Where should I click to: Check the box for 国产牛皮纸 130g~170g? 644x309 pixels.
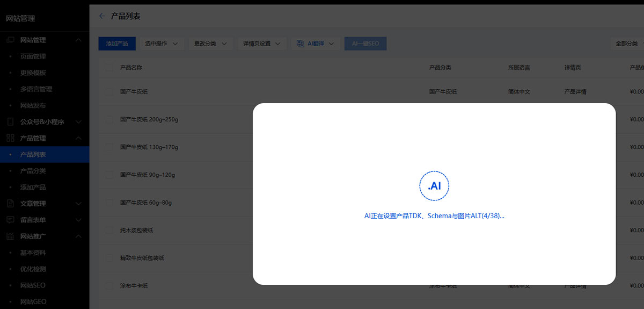[x=109, y=147]
